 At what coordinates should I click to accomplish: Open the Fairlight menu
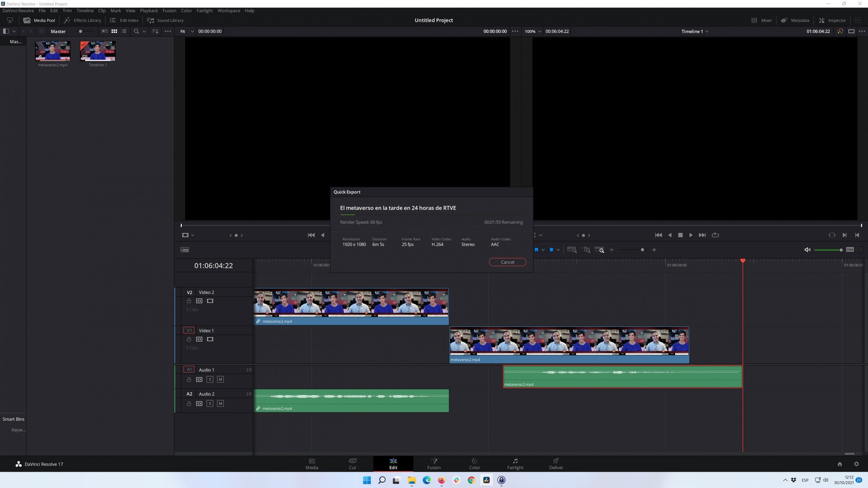point(204,11)
